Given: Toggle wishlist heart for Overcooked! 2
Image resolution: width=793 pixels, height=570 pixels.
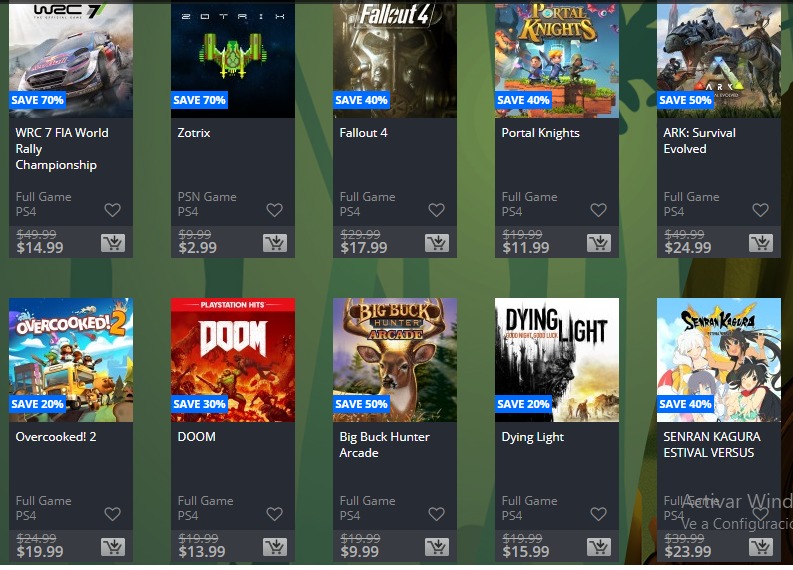Looking at the screenshot, I should pos(112,514).
